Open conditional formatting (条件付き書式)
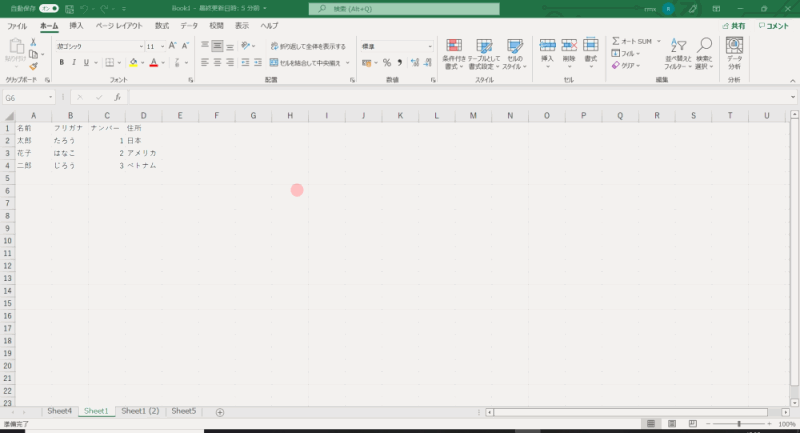The height and width of the screenshot is (433, 800). point(454,53)
